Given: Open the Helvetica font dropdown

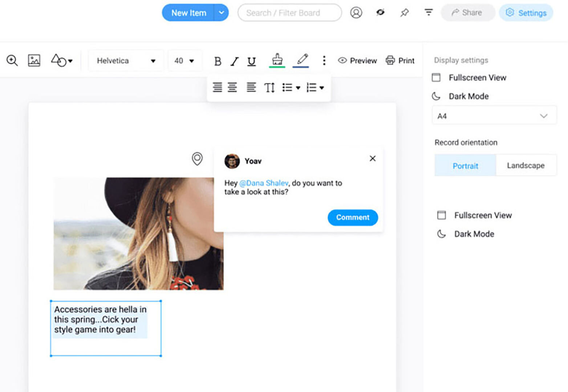Looking at the screenshot, I should point(126,61).
